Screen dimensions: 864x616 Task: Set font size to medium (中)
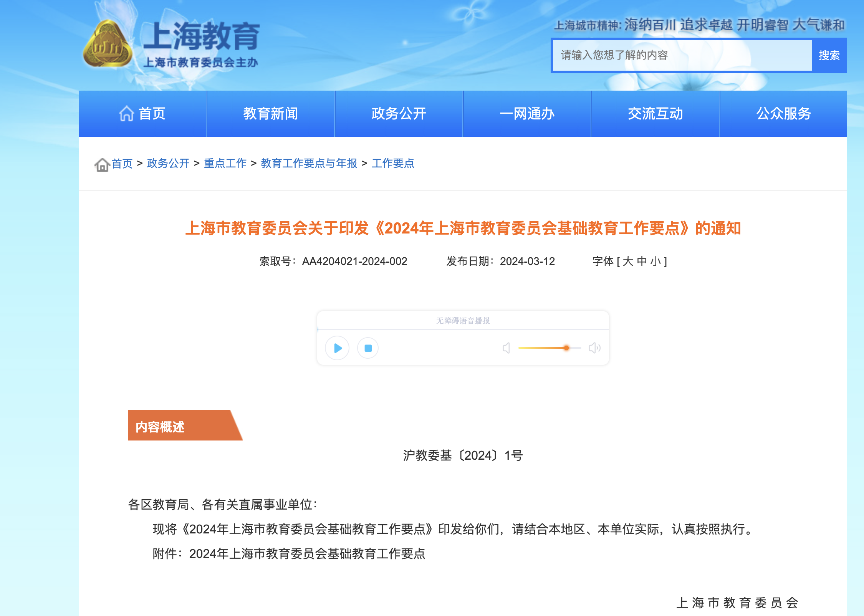tap(642, 262)
